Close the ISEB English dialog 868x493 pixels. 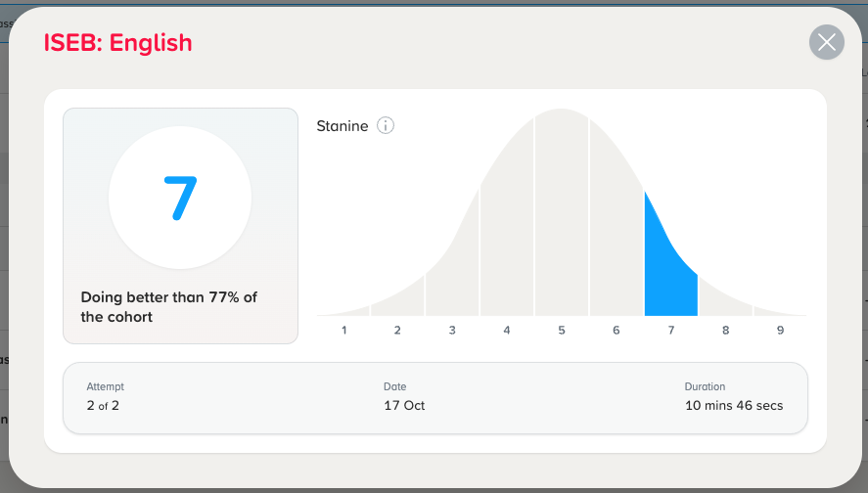pyautogui.click(x=827, y=42)
